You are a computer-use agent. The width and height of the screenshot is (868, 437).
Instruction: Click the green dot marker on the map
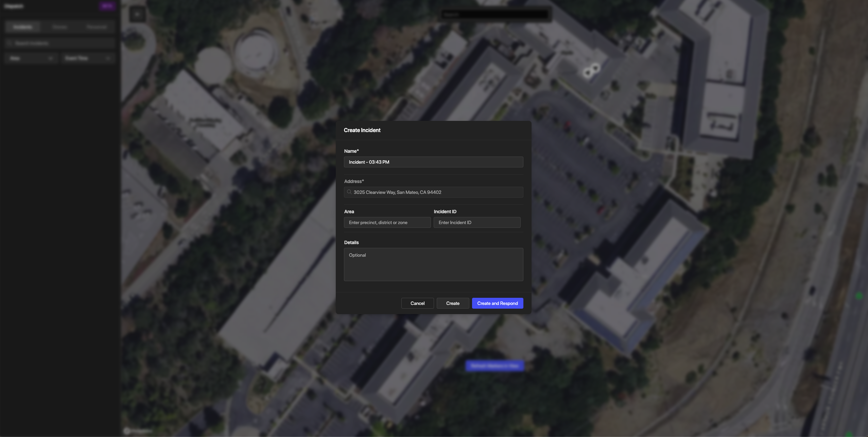[x=859, y=296]
